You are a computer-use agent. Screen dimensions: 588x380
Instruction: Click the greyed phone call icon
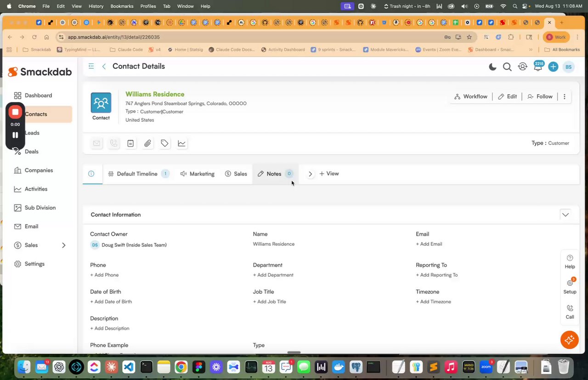[113, 143]
